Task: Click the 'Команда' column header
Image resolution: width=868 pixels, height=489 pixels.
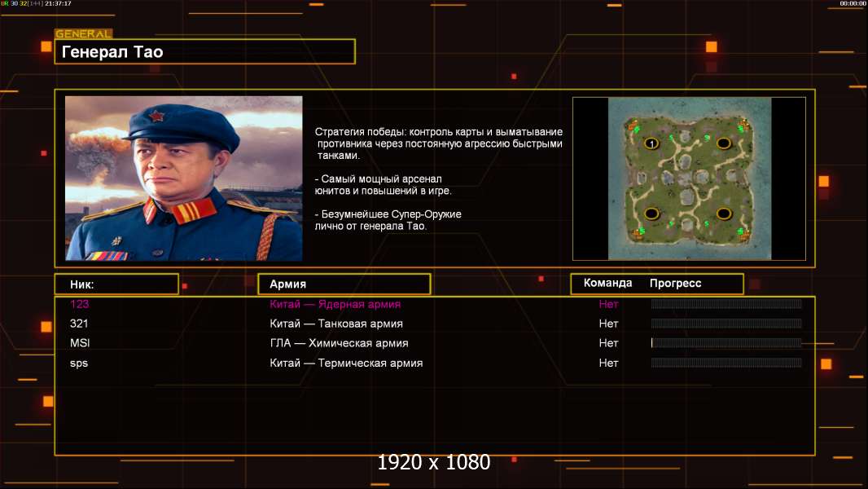Action: tap(607, 283)
